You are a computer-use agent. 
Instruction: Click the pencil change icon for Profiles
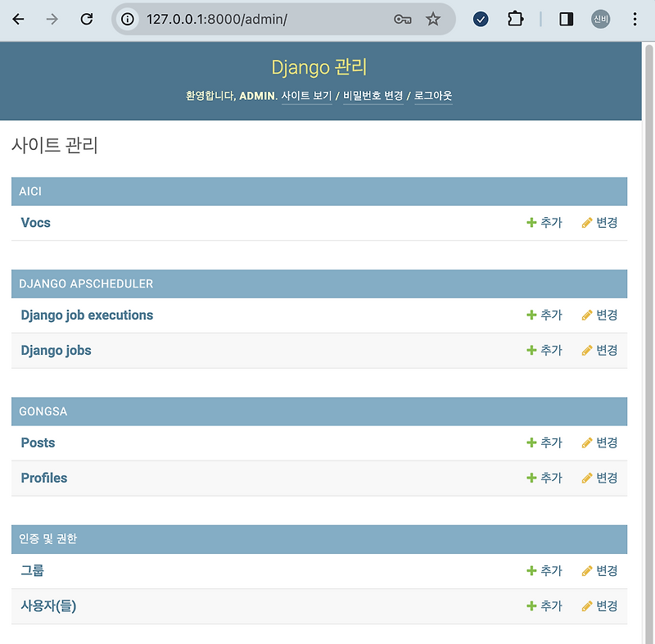click(587, 478)
